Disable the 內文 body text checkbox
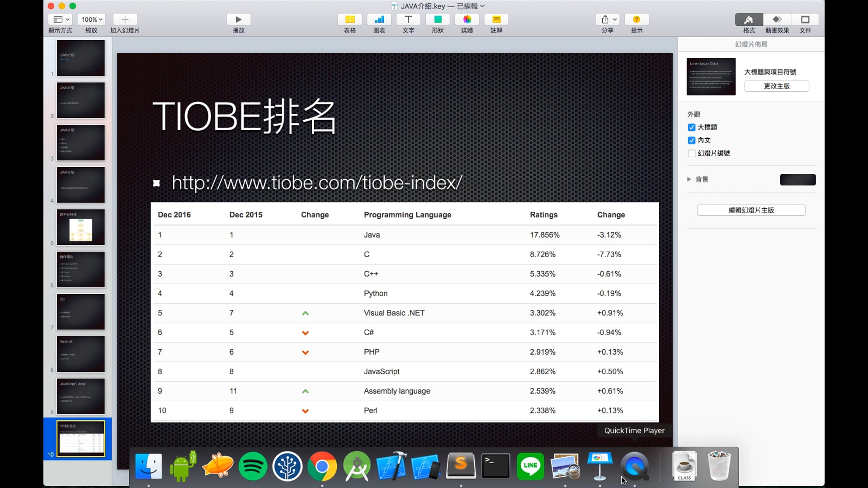This screenshot has width=868, height=488. pyautogui.click(x=692, y=140)
